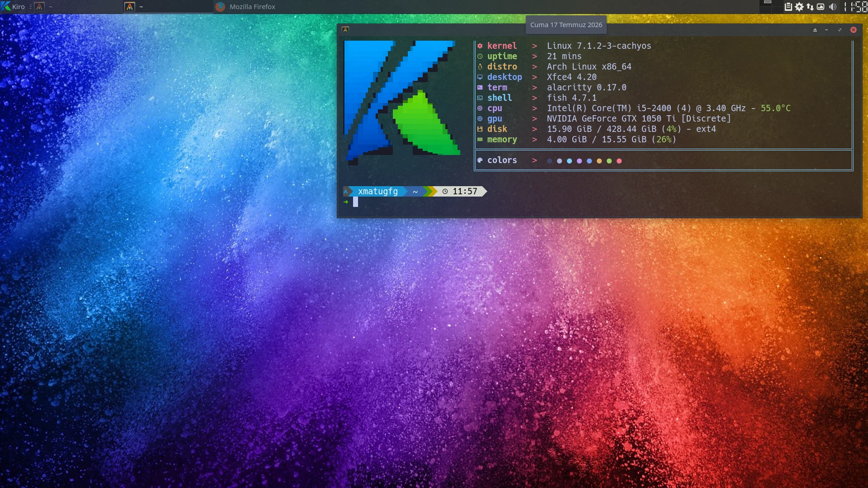Select the first Alacritty taskbar entry
Screen dimensions: 868x488
tap(78, 7)
